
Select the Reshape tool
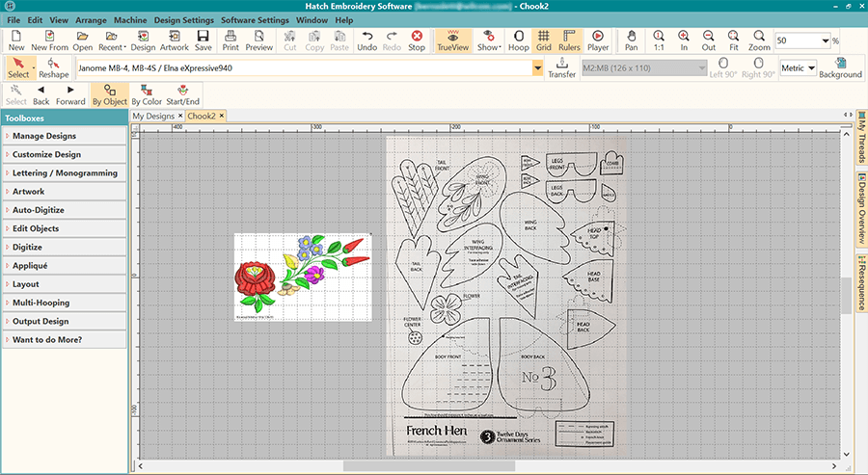coord(54,67)
